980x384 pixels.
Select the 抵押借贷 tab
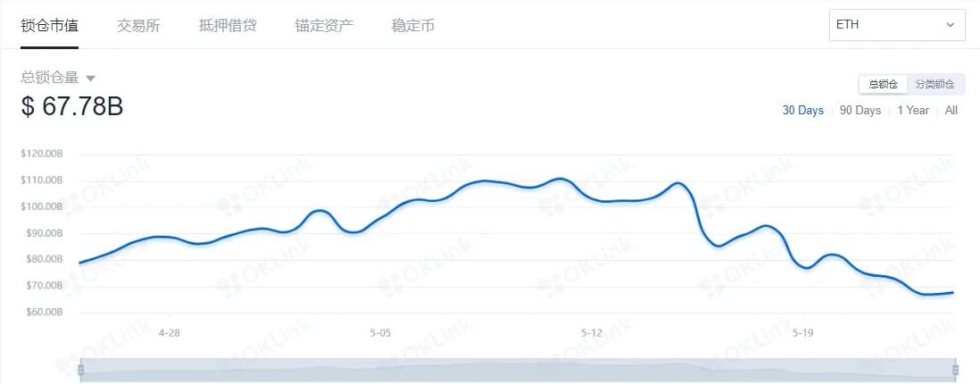(228, 25)
